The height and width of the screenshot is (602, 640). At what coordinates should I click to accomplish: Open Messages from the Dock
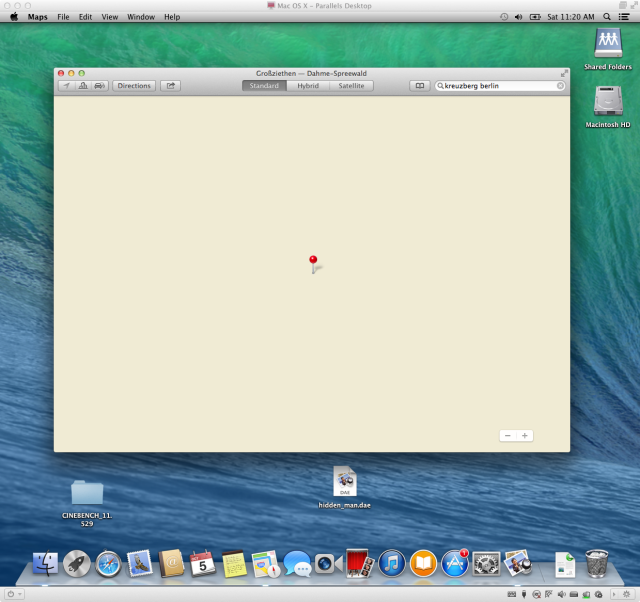pyautogui.click(x=297, y=564)
